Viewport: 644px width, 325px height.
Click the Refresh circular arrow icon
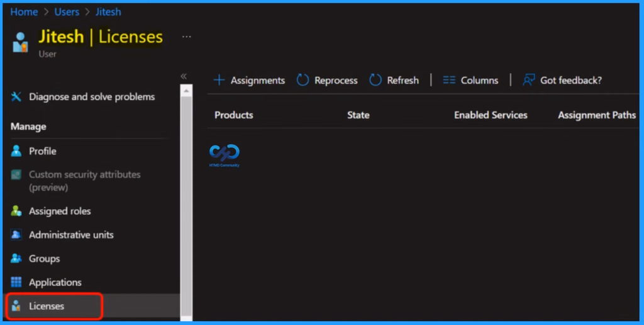375,80
